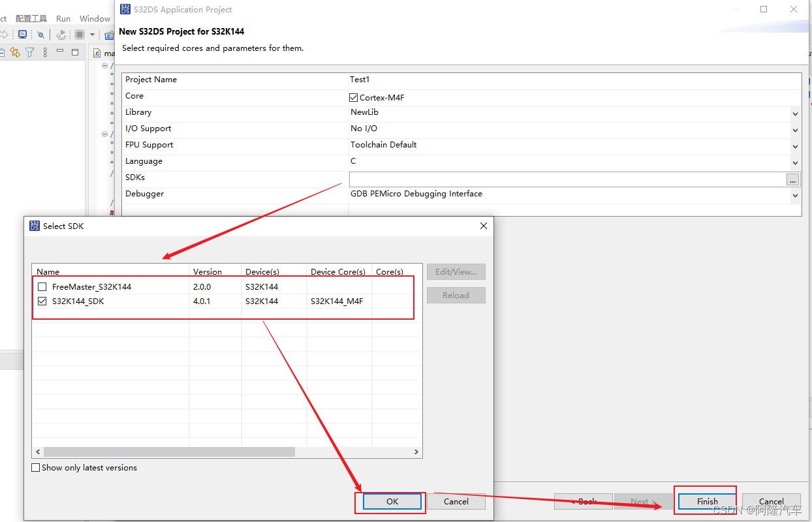812x522 pixels.
Task: Maximize the S32DS Application Project window
Action: pyautogui.click(x=764, y=9)
